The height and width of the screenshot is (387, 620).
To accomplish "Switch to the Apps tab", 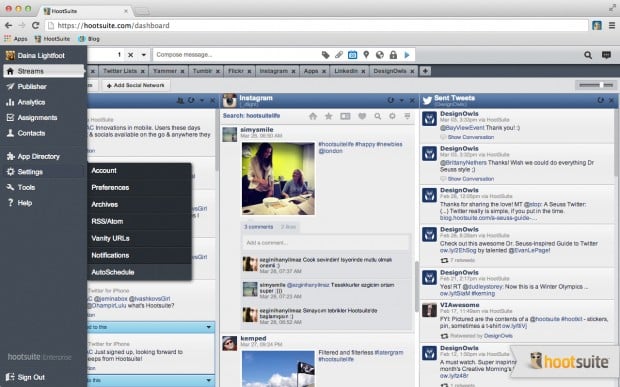I will 311,71.
